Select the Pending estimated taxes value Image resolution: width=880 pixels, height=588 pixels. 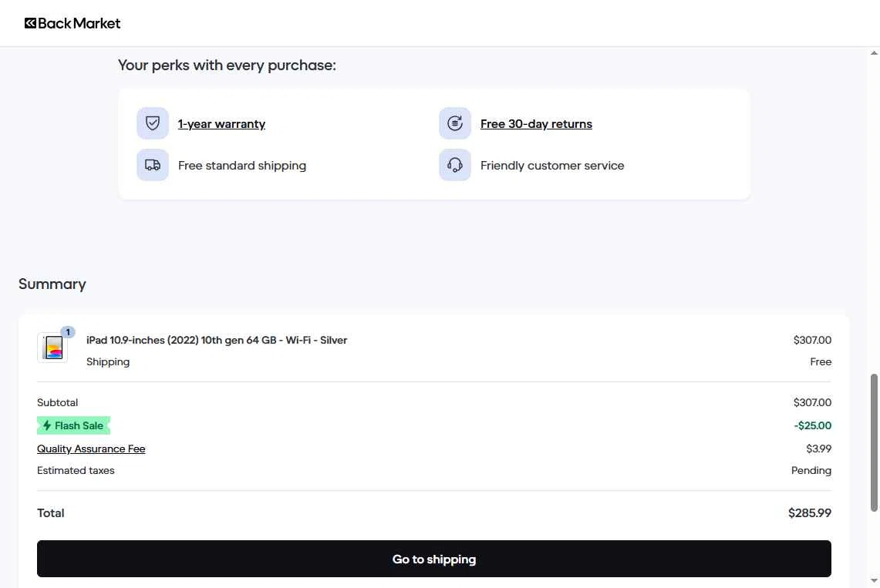(811, 470)
